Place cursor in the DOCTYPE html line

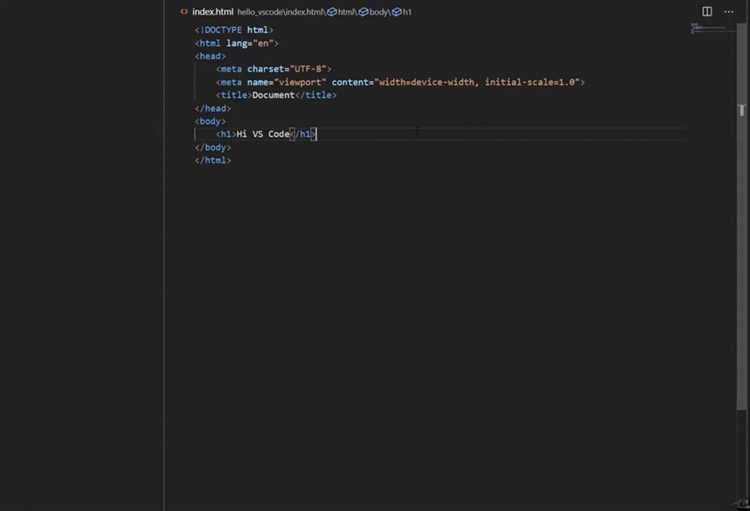tap(234, 30)
